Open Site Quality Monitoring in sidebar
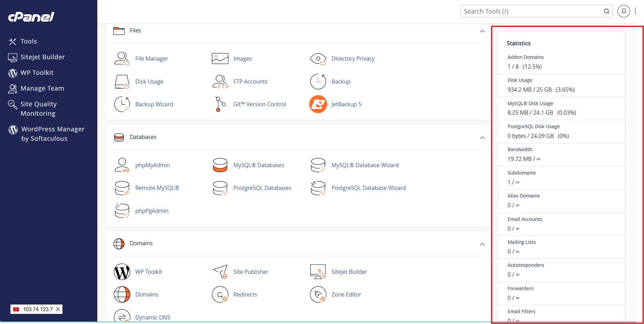Viewport: 644px width, 324px height. (38, 109)
